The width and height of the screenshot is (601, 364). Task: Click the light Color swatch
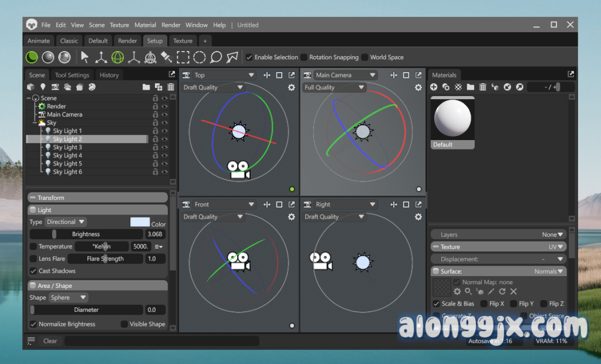tap(140, 222)
